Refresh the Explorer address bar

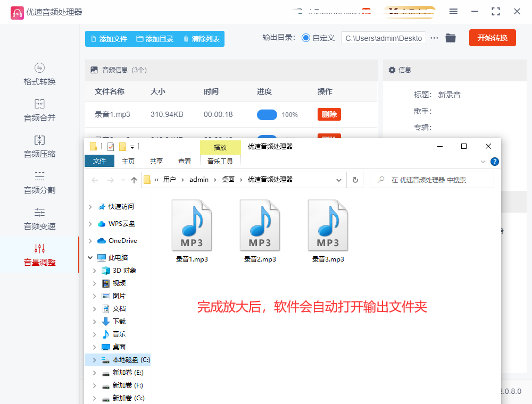coord(355,180)
